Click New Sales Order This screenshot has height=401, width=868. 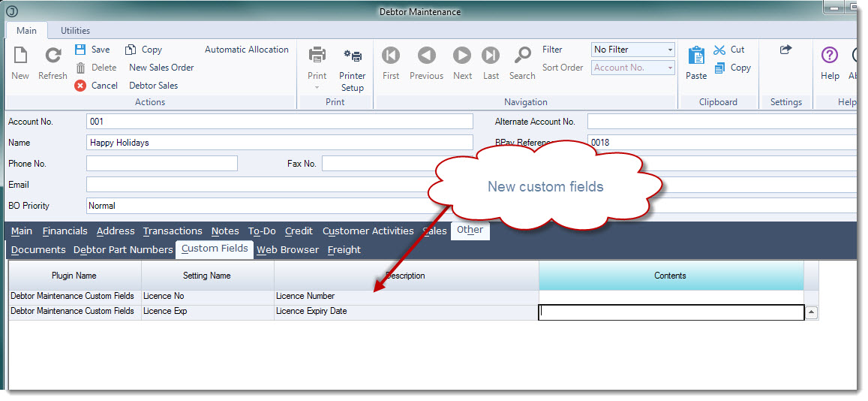click(161, 68)
